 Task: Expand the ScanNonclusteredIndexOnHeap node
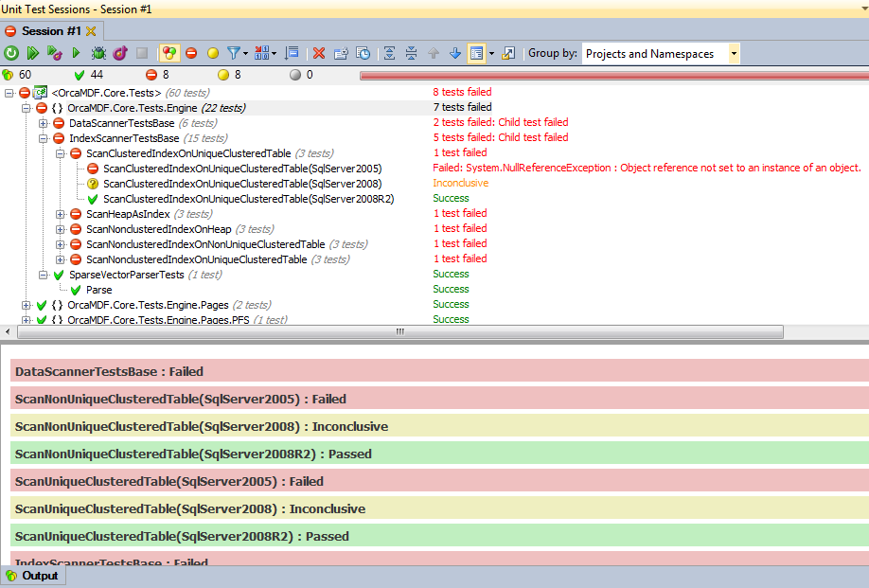tap(61, 229)
